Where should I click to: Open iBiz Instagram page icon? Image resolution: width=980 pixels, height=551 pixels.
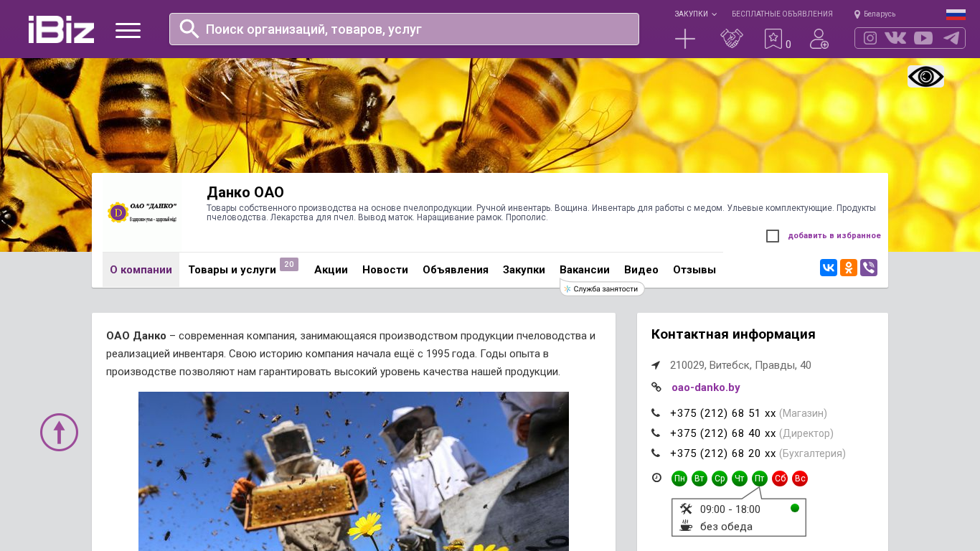click(870, 38)
